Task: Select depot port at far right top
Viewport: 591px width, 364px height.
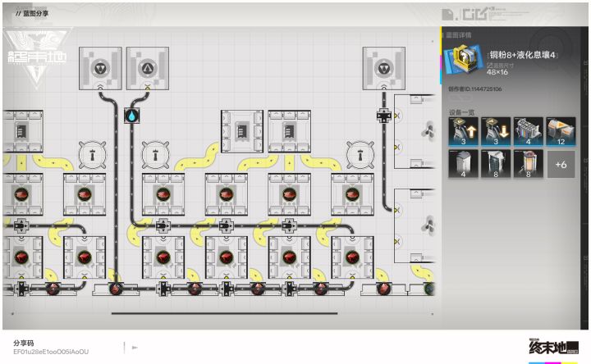Action: (383, 69)
